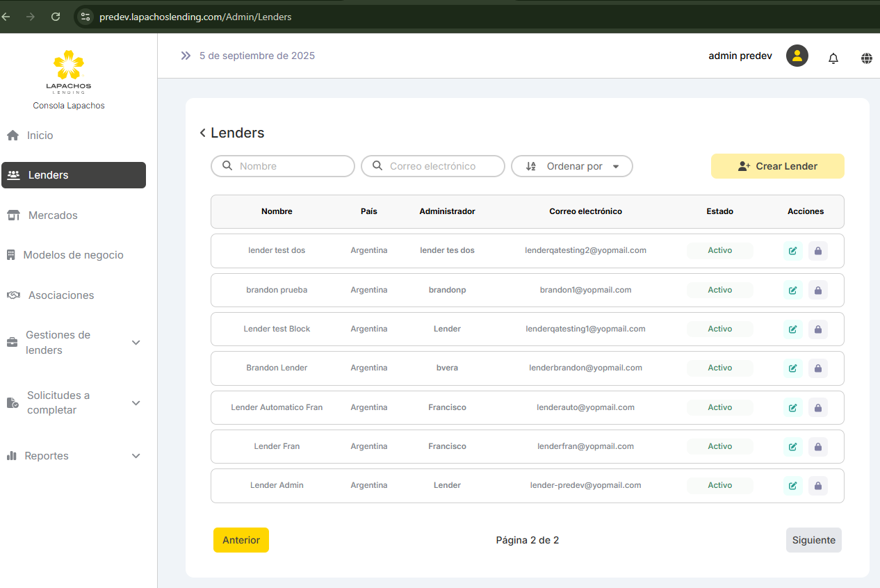
Task: Click the Crear Lender button
Action: click(777, 166)
